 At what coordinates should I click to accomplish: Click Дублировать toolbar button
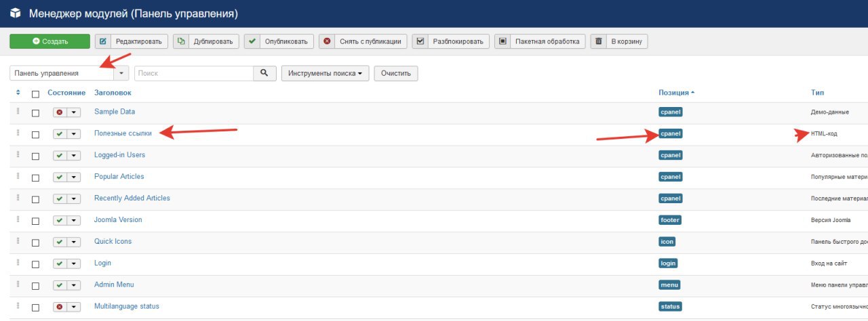tap(206, 41)
